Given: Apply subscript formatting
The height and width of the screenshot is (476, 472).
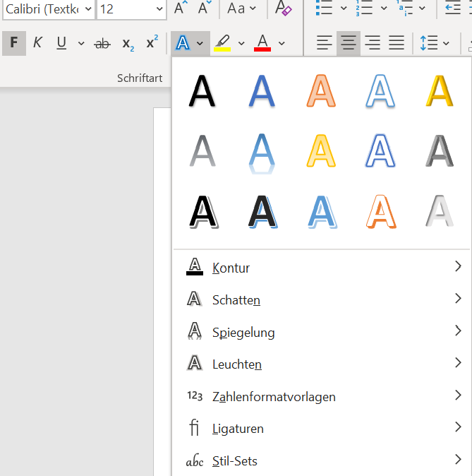Looking at the screenshot, I should [x=128, y=44].
